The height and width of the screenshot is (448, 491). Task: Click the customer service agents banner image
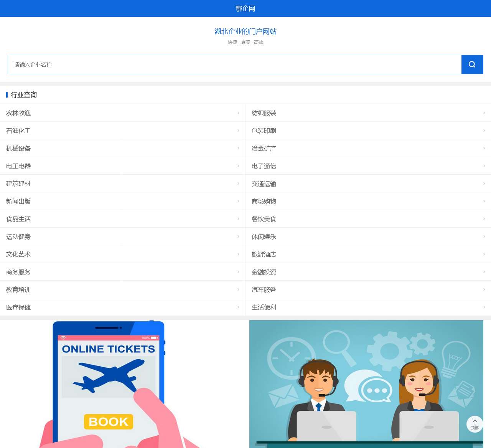pos(366,384)
